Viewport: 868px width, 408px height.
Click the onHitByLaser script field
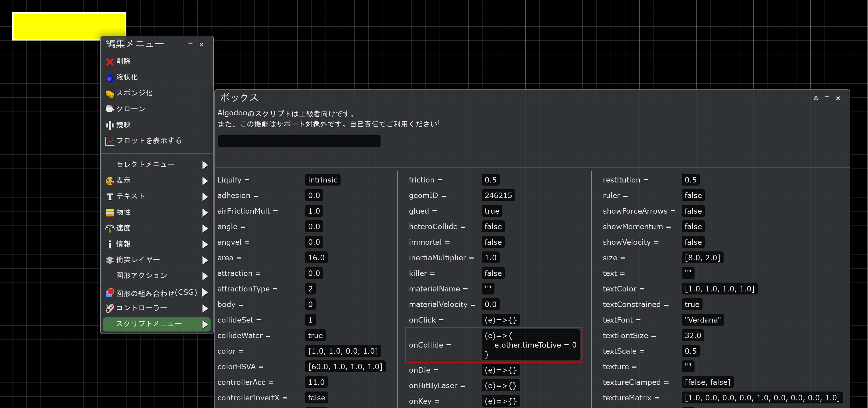coord(500,386)
